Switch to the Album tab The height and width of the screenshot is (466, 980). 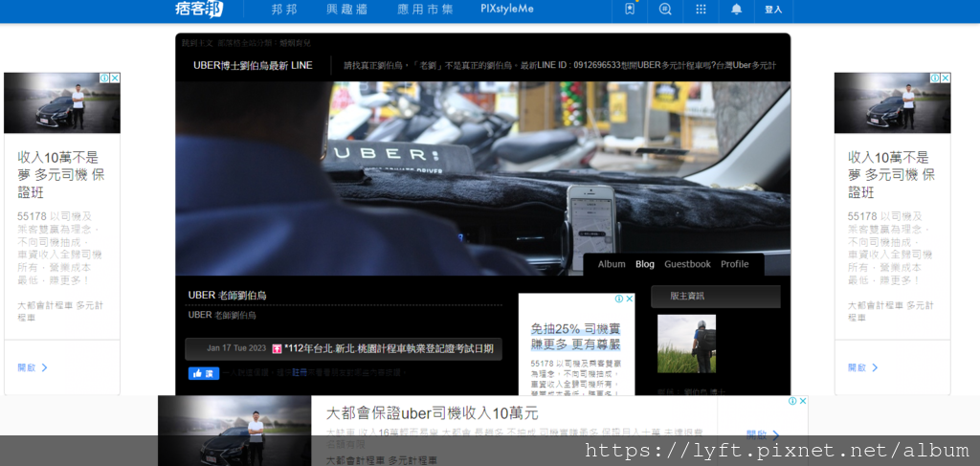pos(612,264)
